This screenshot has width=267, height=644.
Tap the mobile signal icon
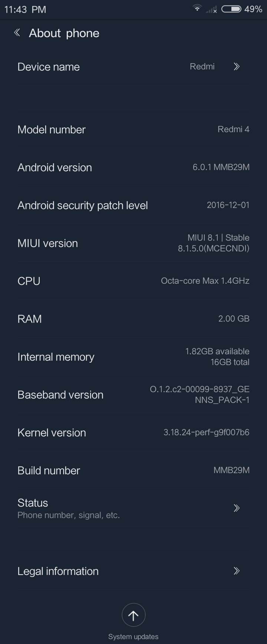(x=211, y=10)
